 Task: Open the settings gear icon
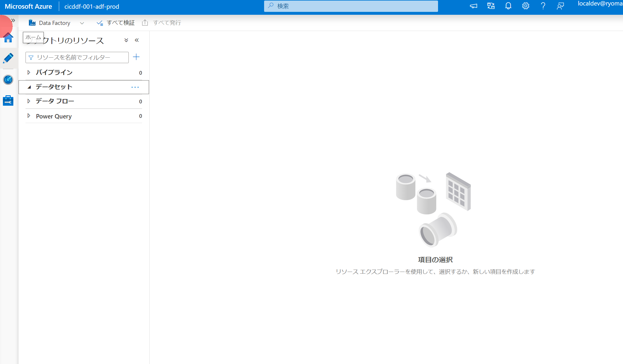click(525, 6)
